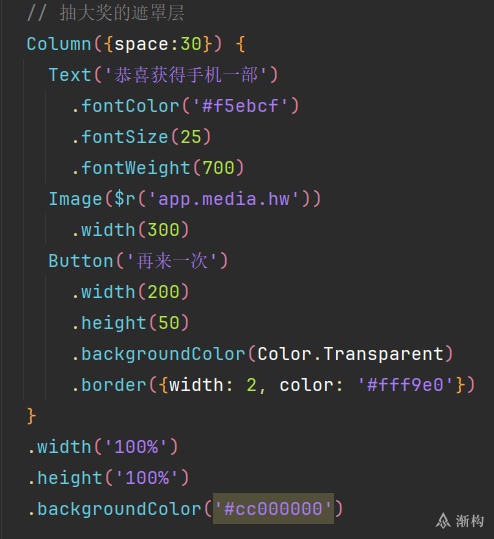Click the 'app.media.hw' resource string
This screenshot has height=539, width=494.
click(x=224, y=199)
